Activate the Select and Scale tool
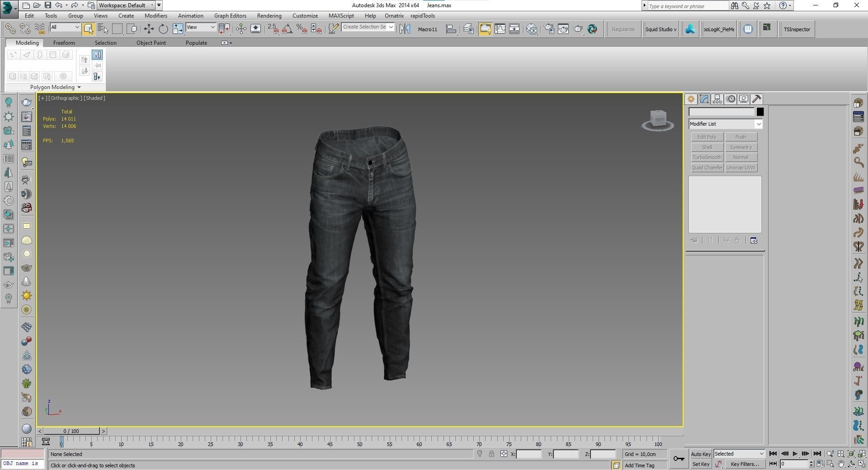This screenshot has width=868, height=470. [178, 29]
